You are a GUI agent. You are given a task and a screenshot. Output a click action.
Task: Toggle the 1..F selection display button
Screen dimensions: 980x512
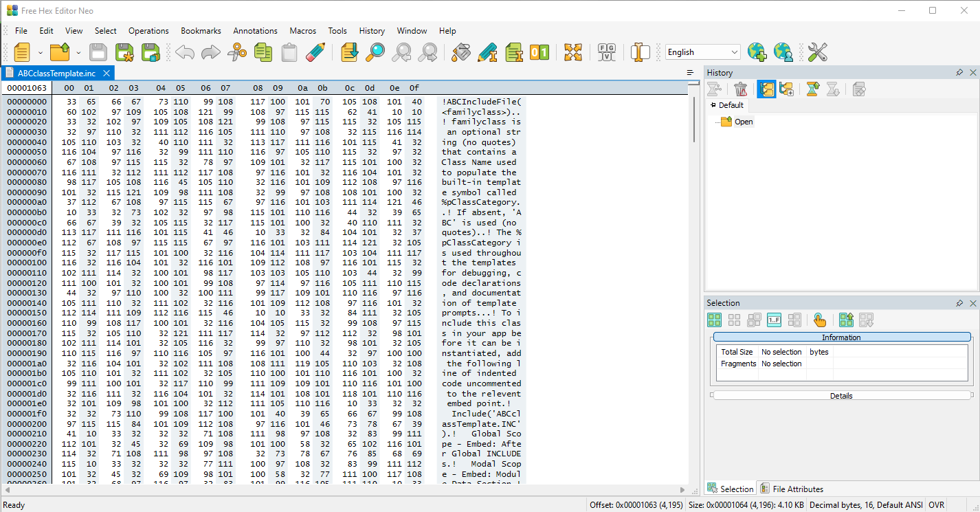(774, 320)
